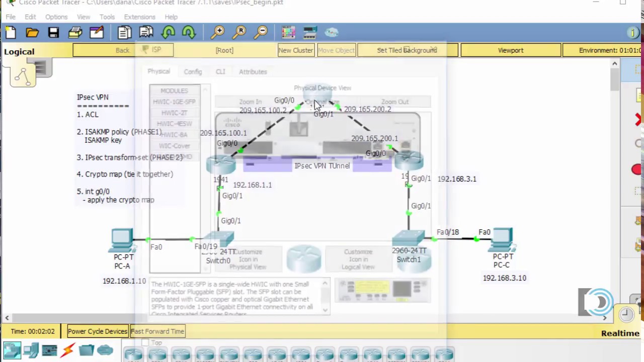The image size is (644, 362).
Task: Open the Edit menu
Action: [x=30, y=17]
